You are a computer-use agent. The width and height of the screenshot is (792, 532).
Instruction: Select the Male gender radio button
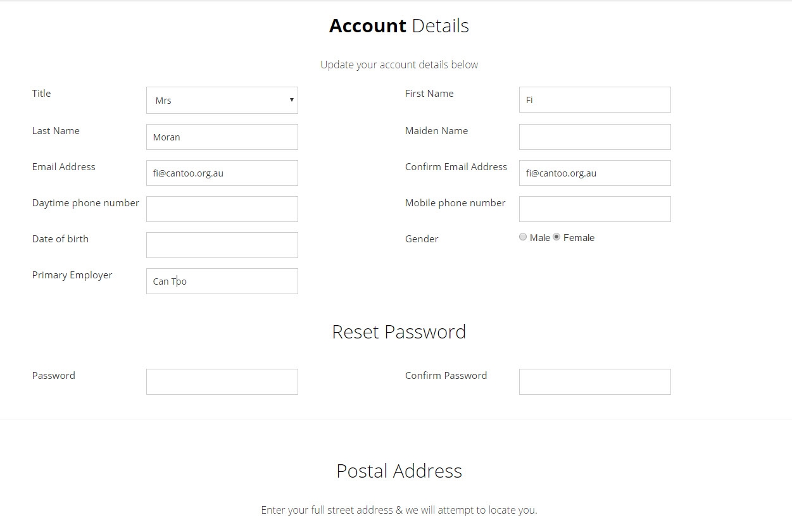(x=523, y=237)
